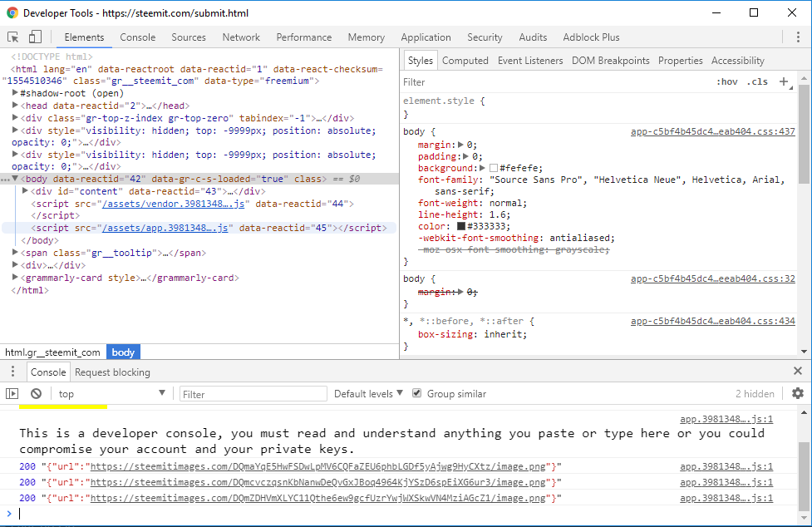Image resolution: width=812 pixels, height=527 pixels.
Task: Open the Accessibility tab
Action: (x=737, y=61)
